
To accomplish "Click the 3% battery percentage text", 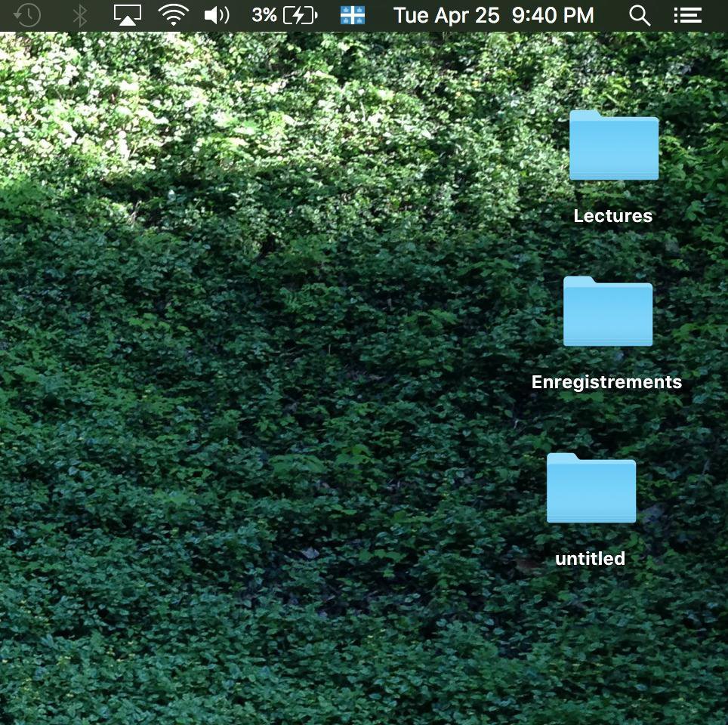I will click(264, 15).
